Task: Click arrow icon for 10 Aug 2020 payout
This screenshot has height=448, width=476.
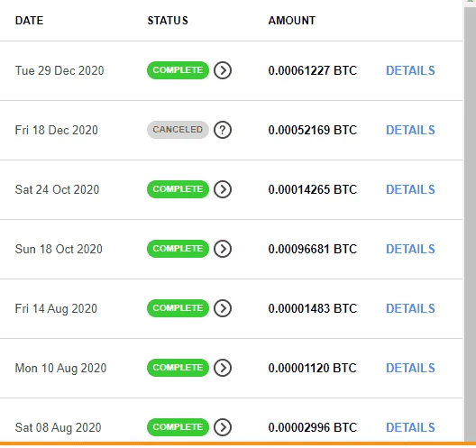Action: tap(223, 368)
